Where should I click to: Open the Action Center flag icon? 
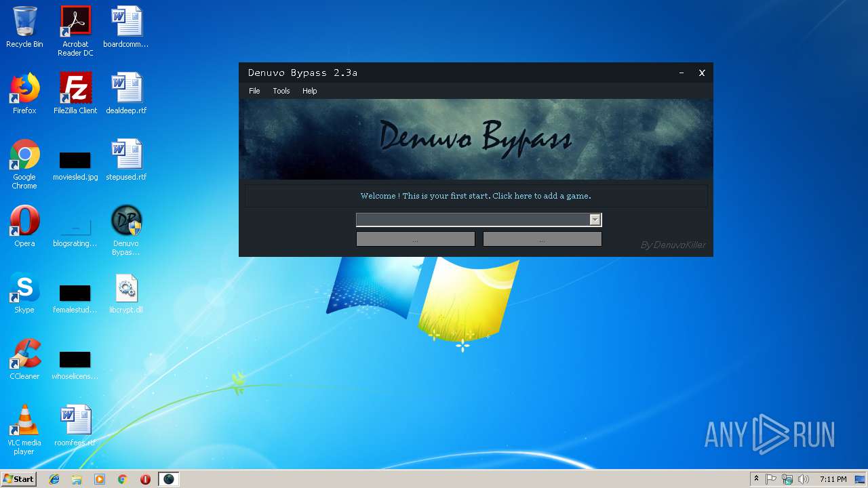(771, 479)
